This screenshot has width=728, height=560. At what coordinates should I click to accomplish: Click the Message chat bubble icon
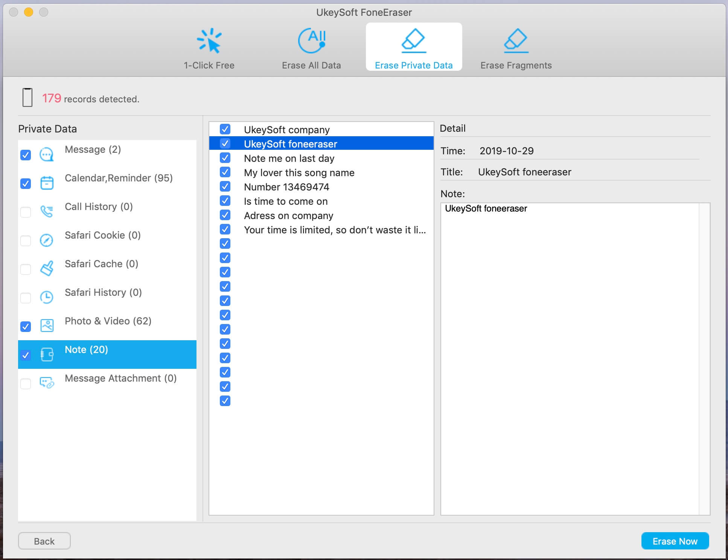(x=47, y=155)
